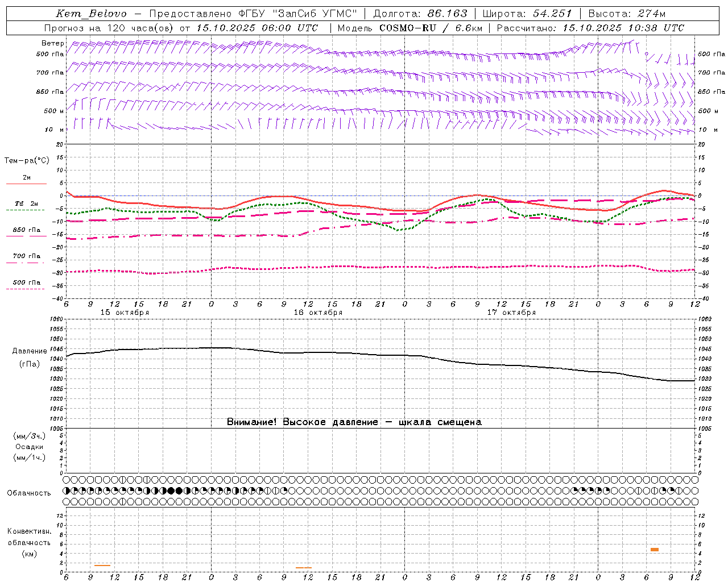Click the Конвективн. облачность panel label
This screenshot has height=582, width=728.
29,537
